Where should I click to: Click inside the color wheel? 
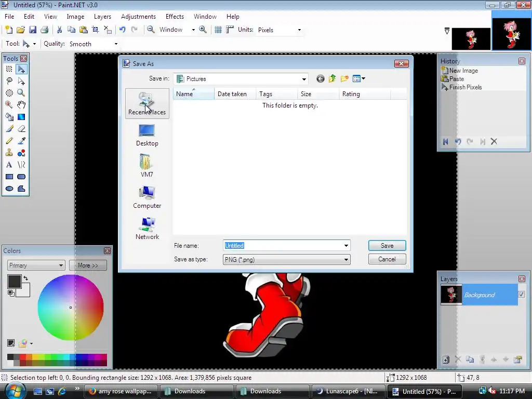point(71,308)
